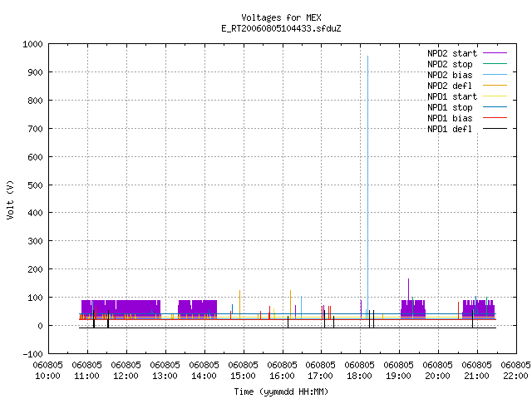The height and width of the screenshot is (399, 532).
Task: Click the purple data block near 14:00
Action: click(198, 308)
